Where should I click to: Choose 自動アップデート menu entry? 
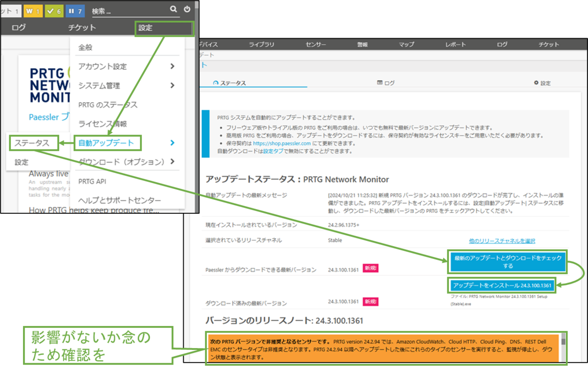click(106, 143)
